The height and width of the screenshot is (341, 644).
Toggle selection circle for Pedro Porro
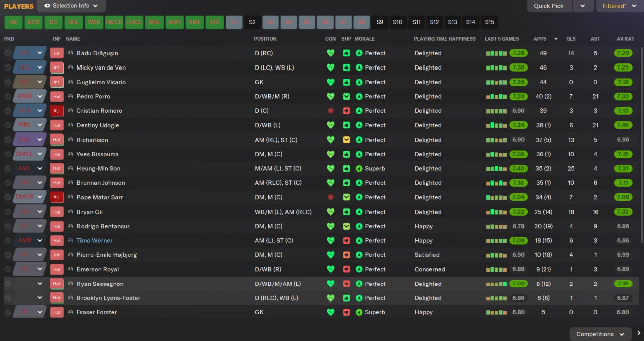(8, 96)
